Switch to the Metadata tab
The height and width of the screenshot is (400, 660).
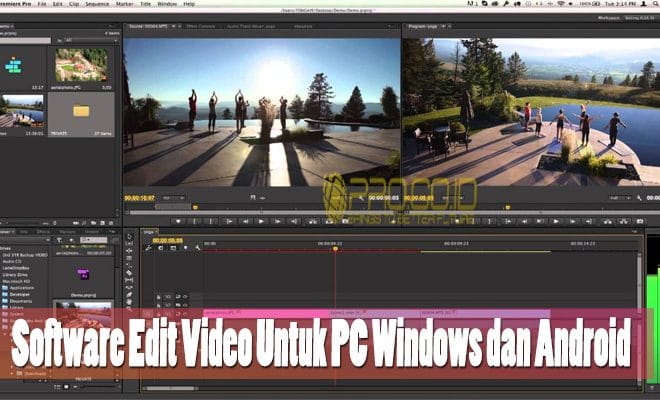click(303, 26)
